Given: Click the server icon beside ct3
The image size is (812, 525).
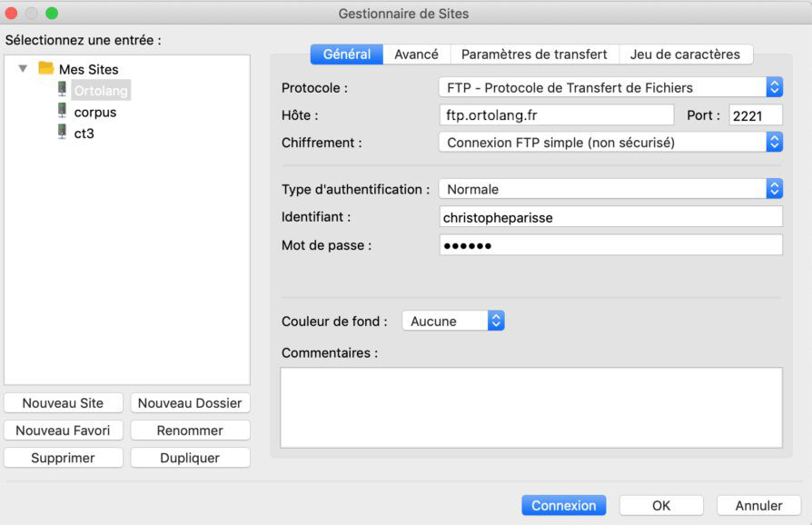Looking at the screenshot, I should click(x=62, y=132).
